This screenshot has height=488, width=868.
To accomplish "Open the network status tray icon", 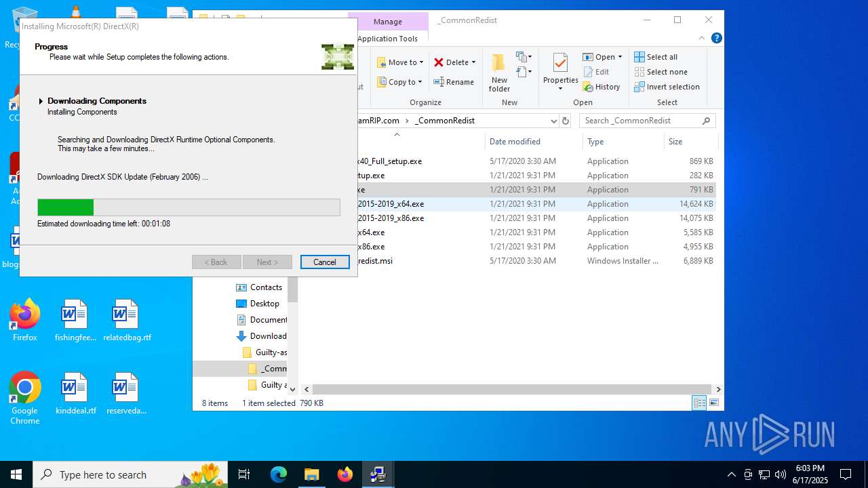I will [764, 474].
